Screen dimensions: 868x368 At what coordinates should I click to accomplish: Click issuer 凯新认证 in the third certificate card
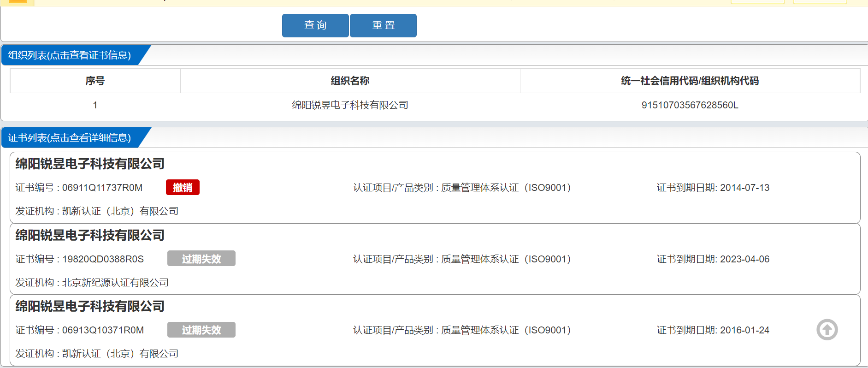click(x=120, y=354)
